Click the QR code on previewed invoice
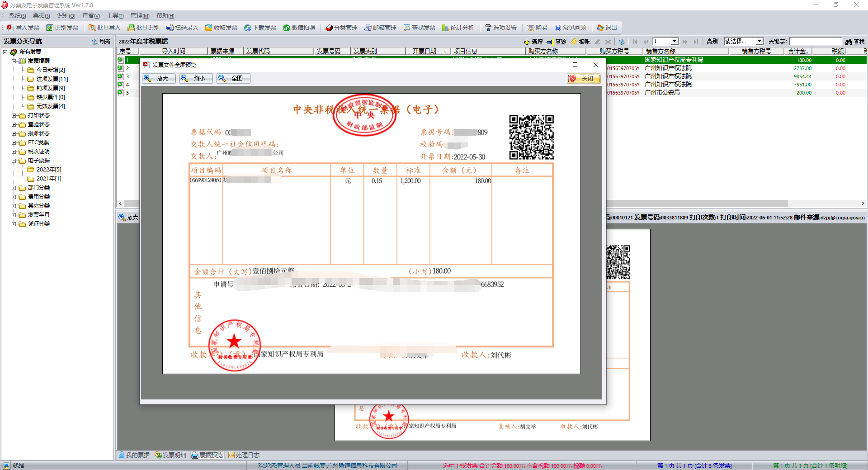The height and width of the screenshot is (470, 868). click(531, 137)
